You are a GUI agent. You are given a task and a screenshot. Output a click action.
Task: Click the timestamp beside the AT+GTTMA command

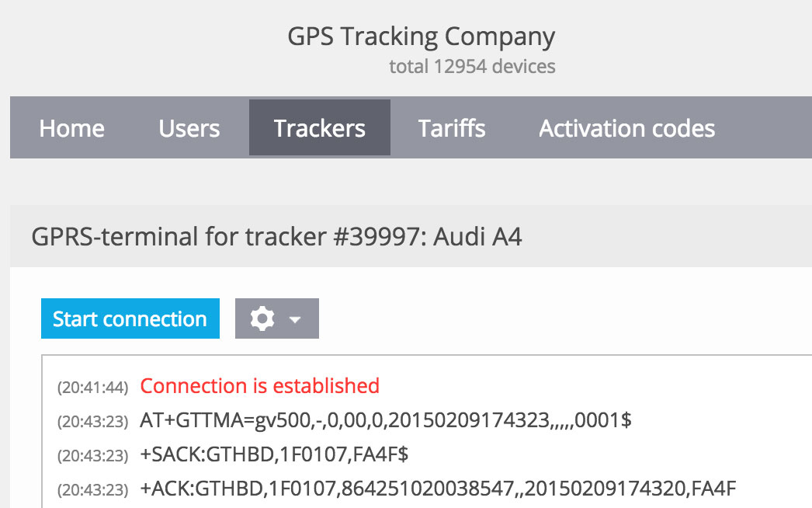pos(92,422)
